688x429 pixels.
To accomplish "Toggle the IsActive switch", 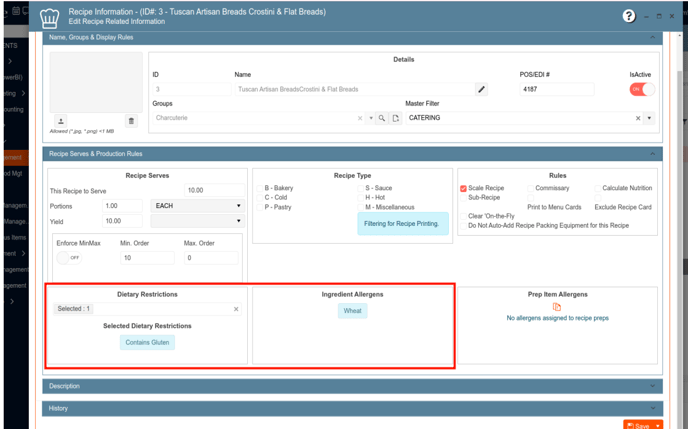I will (x=642, y=89).
